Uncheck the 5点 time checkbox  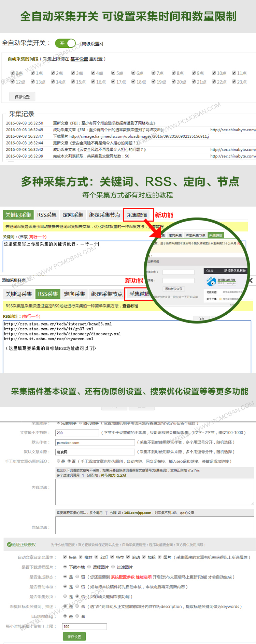point(113,73)
